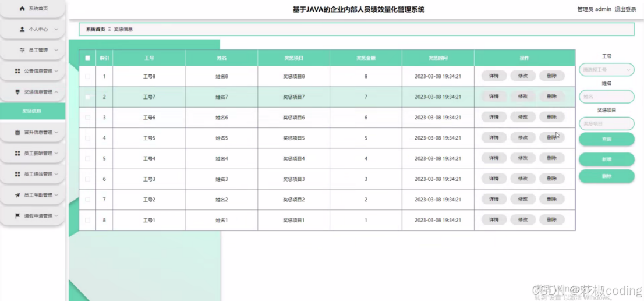Click the clipboard icon beside 晋升信息管理

tap(17, 133)
